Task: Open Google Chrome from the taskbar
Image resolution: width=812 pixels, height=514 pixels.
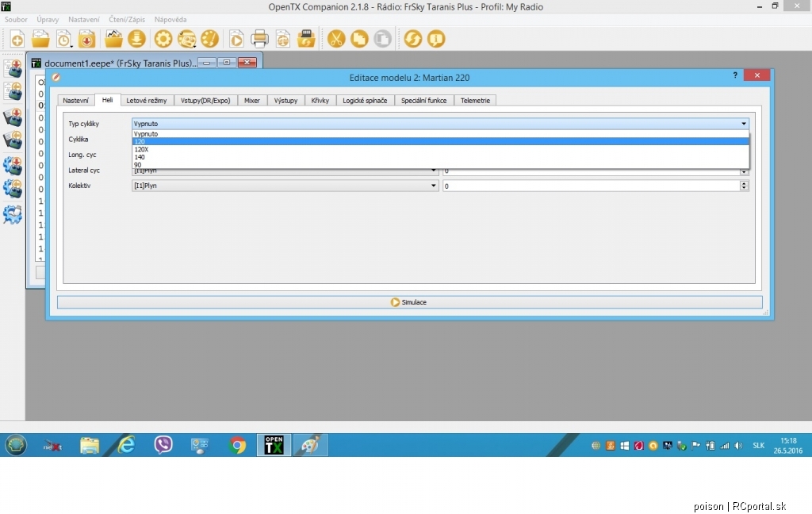Action: click(x=238, y=445)
